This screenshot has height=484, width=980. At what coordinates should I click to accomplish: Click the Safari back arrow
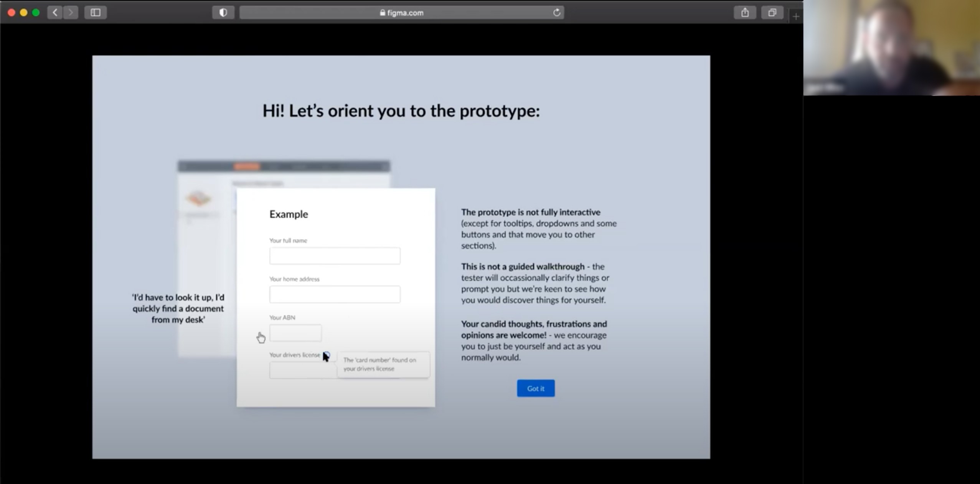coord(55,13)
